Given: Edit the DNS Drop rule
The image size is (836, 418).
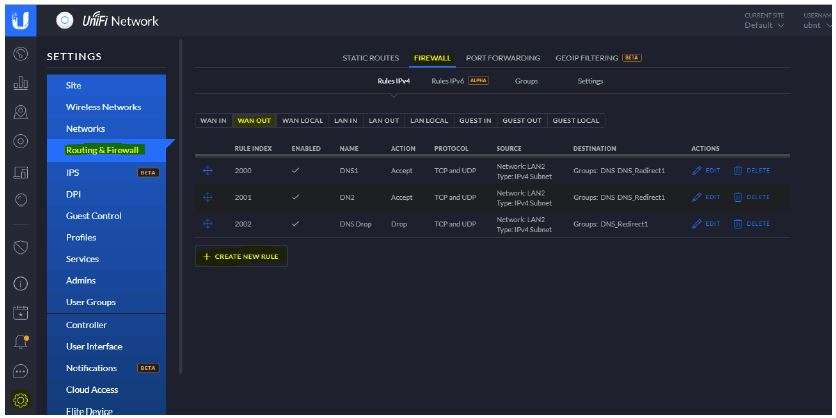Looking at the screenshot, I should pos(706,224).
